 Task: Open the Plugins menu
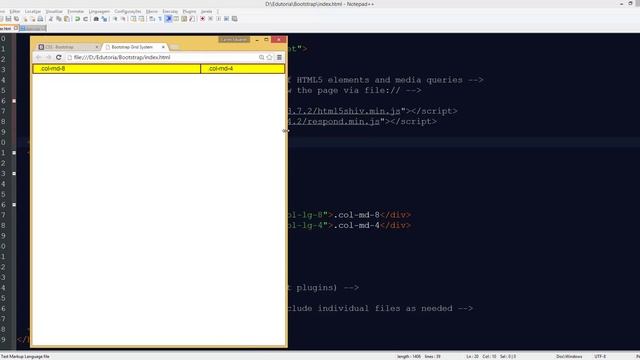click(x=189, y=11)
